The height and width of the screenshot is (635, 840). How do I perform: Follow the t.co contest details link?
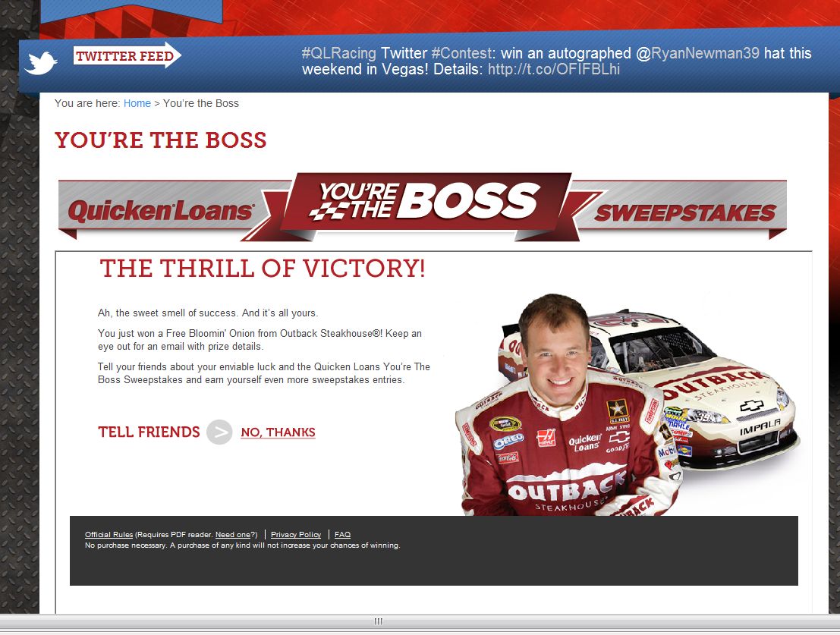click(x=554, y=69)
